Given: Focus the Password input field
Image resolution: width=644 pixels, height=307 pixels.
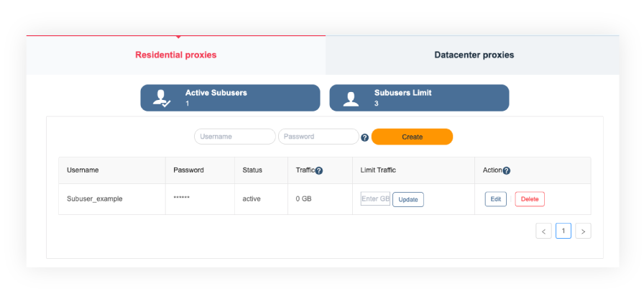Looking at the screenshot, I should [x=318, y=137].
